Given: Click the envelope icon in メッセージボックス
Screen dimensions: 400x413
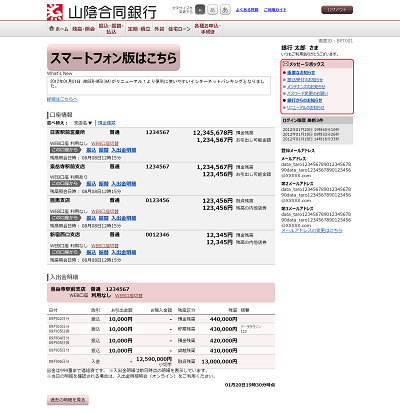Looking at the screenshot, I should [x=285, y=64].
